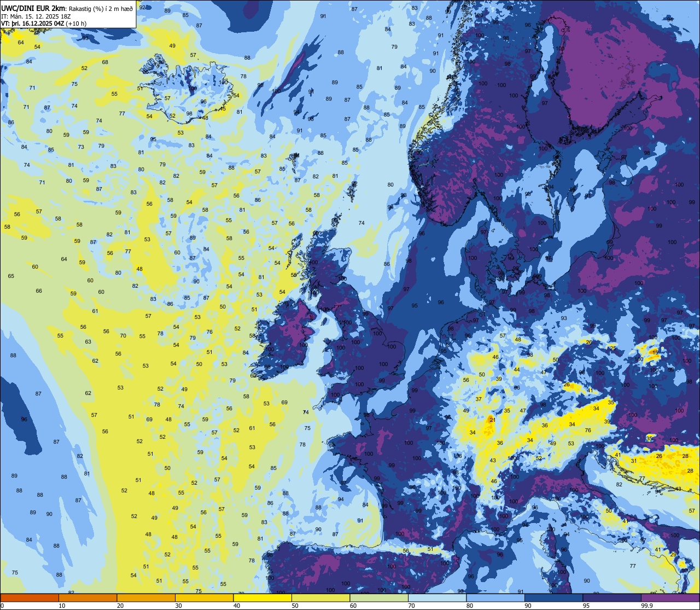Click the "IT: Mán. 15. 12. 2025 18Z" line
This screenshot has width=700, height=610.
pos(36,16)
